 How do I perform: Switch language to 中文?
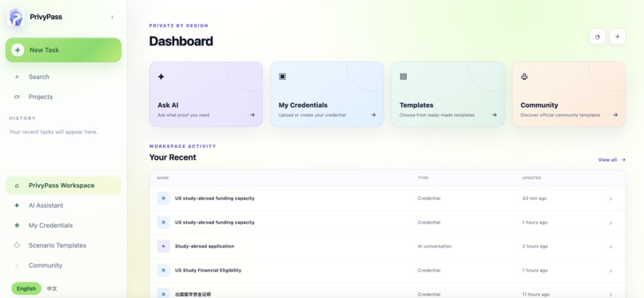(52, 288)
